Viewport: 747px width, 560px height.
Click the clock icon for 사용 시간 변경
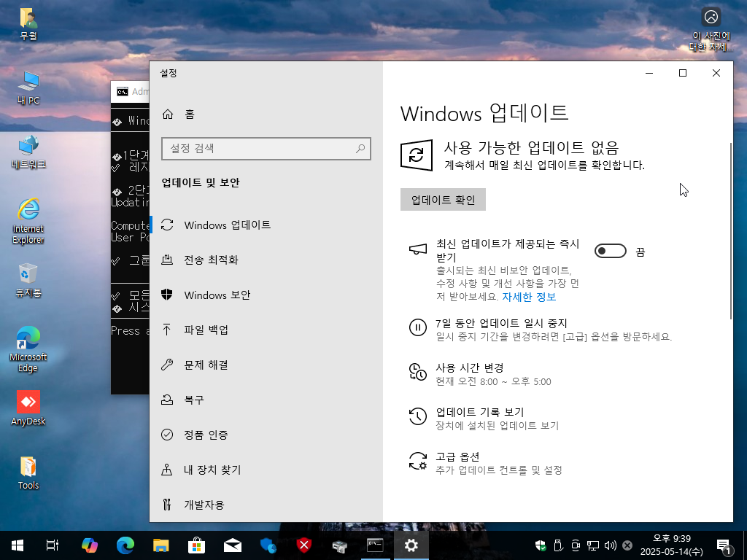[x=418, y=372]
